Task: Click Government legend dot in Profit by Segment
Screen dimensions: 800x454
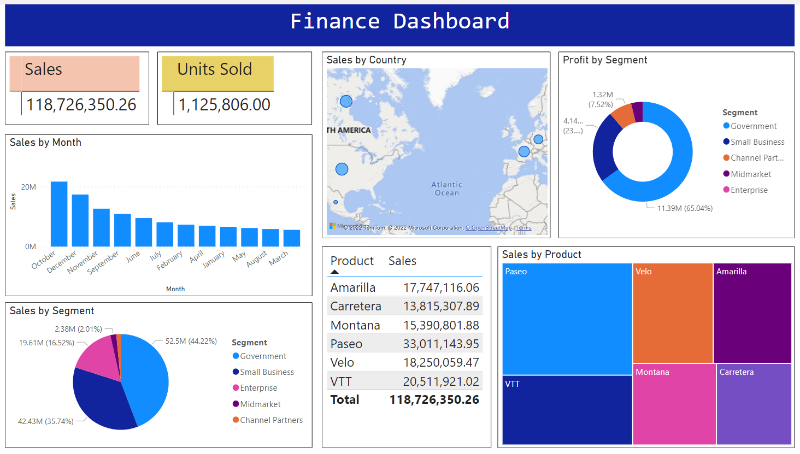Action: tap(725, 127)
